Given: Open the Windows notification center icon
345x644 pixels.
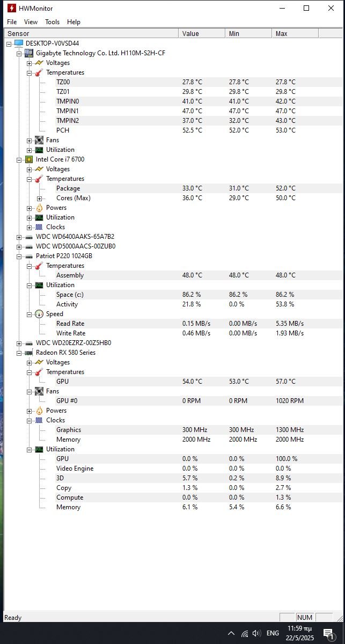Looking at the screenshot, I should click(x=328, y=633).
